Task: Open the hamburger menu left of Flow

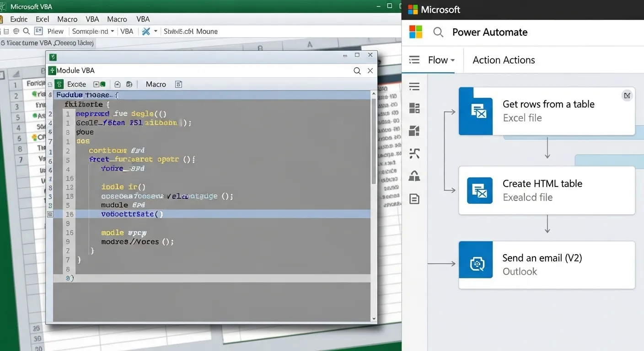Action: coord(414,60)
